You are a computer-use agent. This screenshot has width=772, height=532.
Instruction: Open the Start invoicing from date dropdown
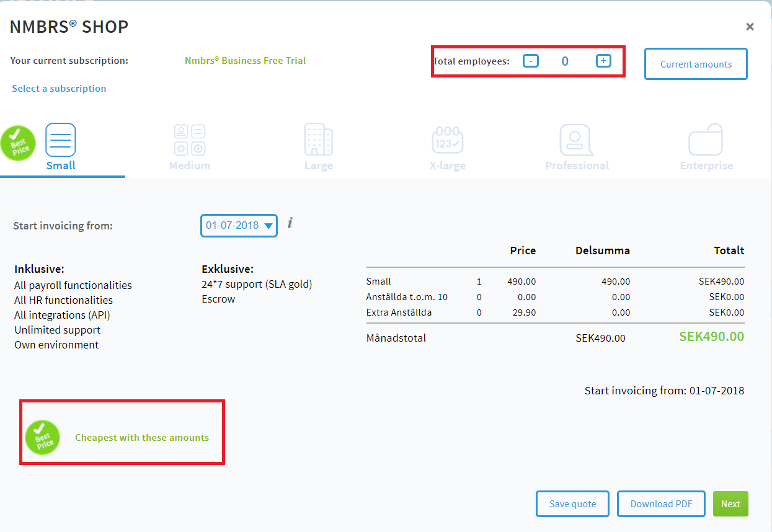[239, 226]
